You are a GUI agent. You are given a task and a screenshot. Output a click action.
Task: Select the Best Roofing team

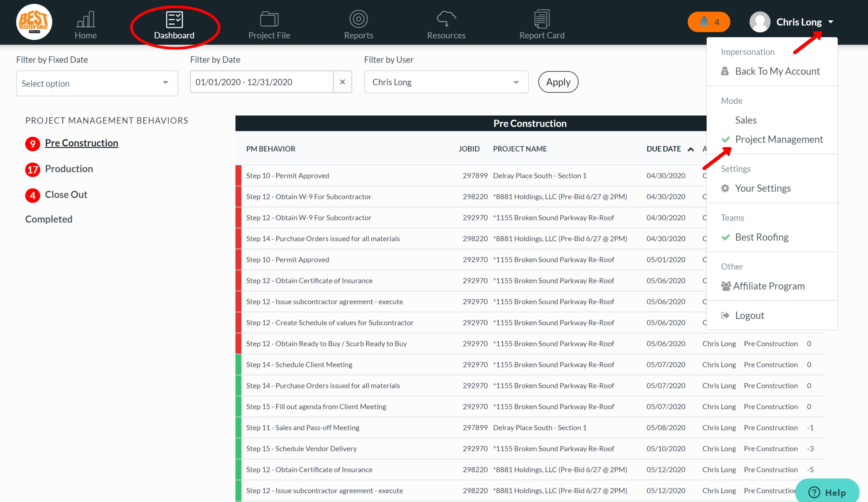click(x=762, y=237)
